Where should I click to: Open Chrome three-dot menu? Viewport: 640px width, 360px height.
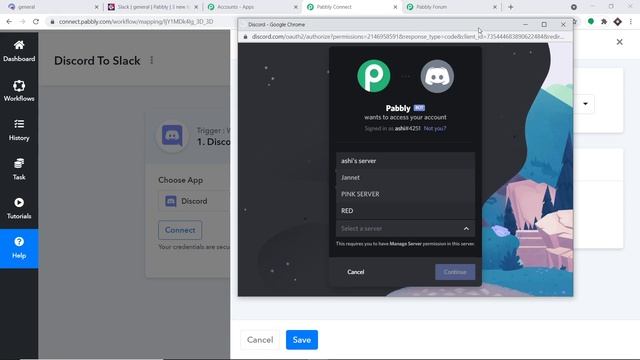[631, 21]
